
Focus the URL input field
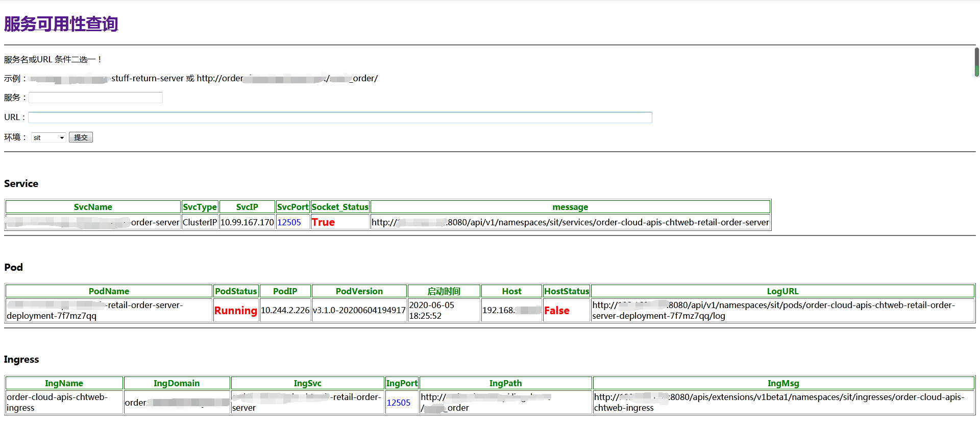[340, 118]
